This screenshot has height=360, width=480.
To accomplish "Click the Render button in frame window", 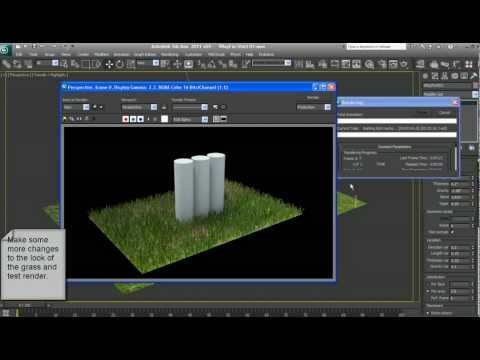I will coord(313,98).
